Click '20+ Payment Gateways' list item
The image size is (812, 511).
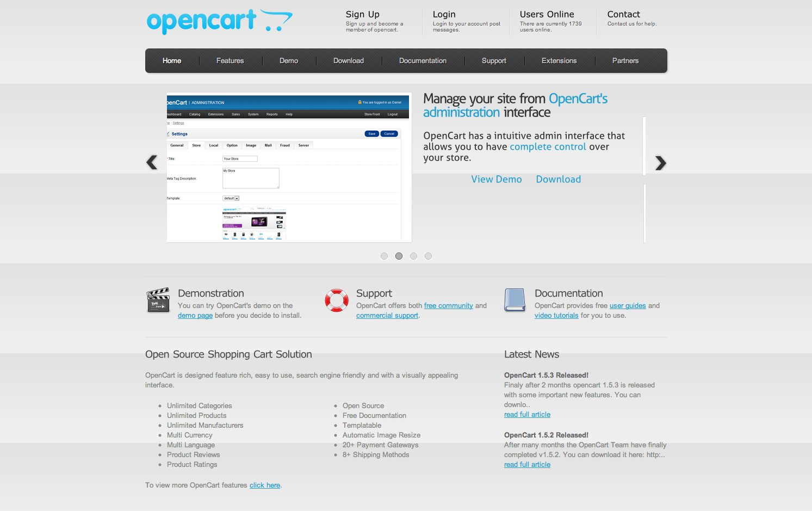click(x=380, y=445)
